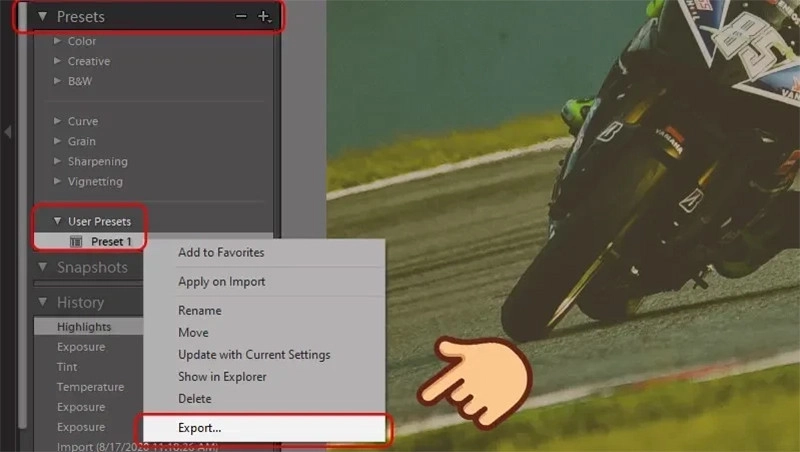
Task: Click the Presets panel title
Action: (x=81, y=17)
